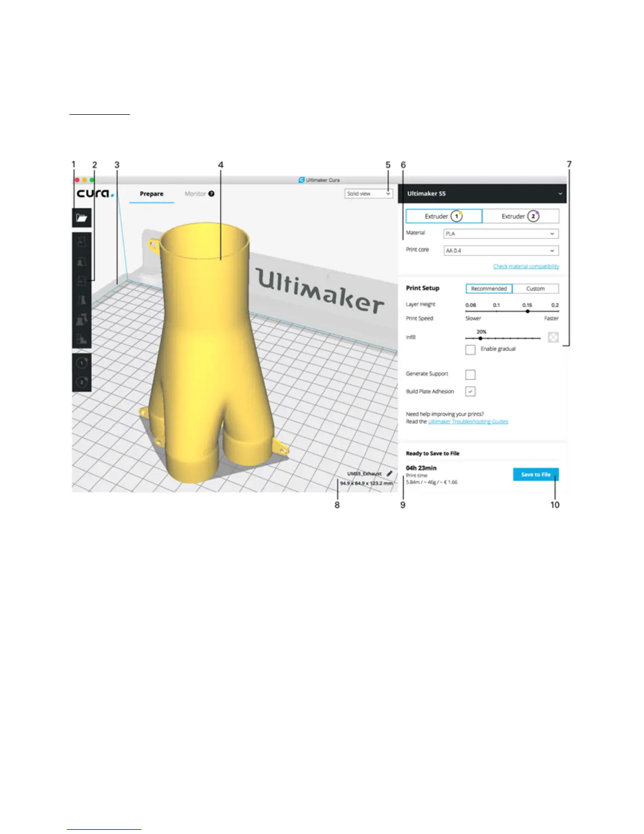
Task: Select the Mirror tool in the toolbar
Action: (x=82, y=300)
